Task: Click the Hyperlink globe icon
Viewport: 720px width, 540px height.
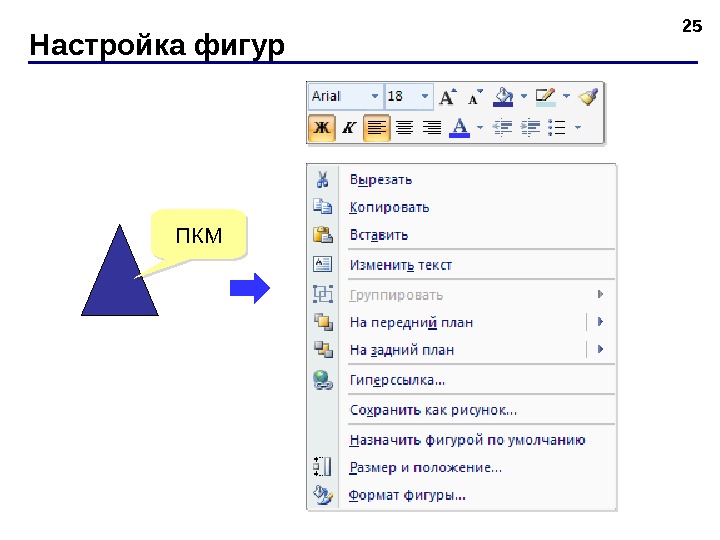Action: click(323, 380)
